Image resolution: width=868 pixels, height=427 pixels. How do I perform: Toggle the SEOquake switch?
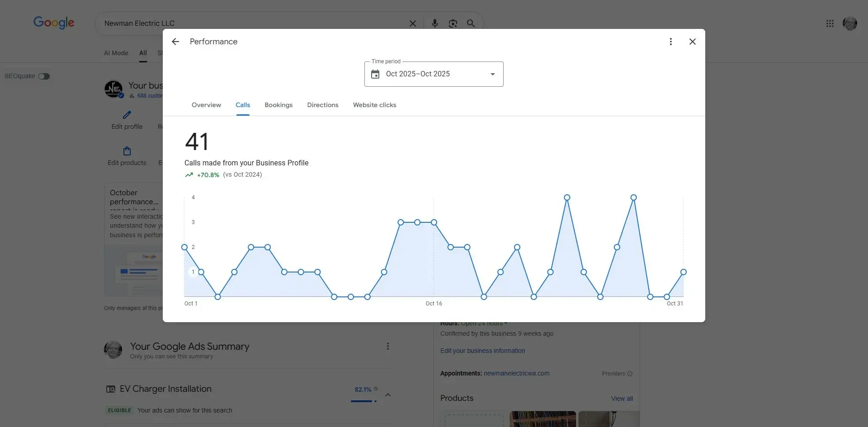(x=43, y=76)
